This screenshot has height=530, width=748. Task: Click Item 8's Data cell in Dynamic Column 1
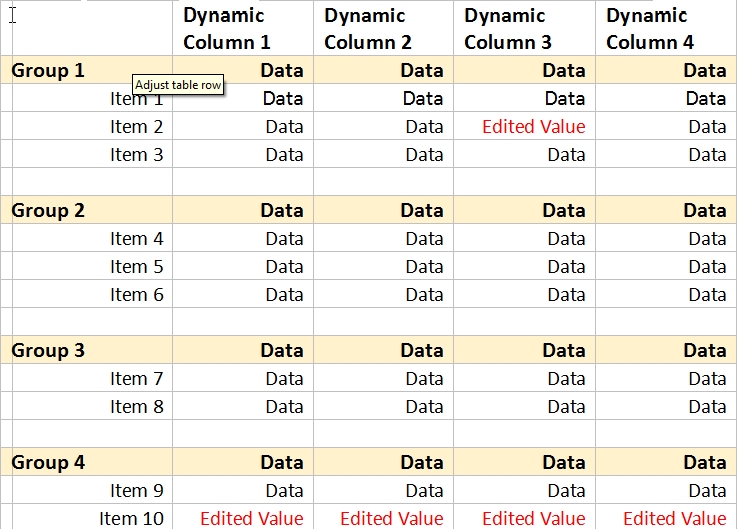(284, 407)
